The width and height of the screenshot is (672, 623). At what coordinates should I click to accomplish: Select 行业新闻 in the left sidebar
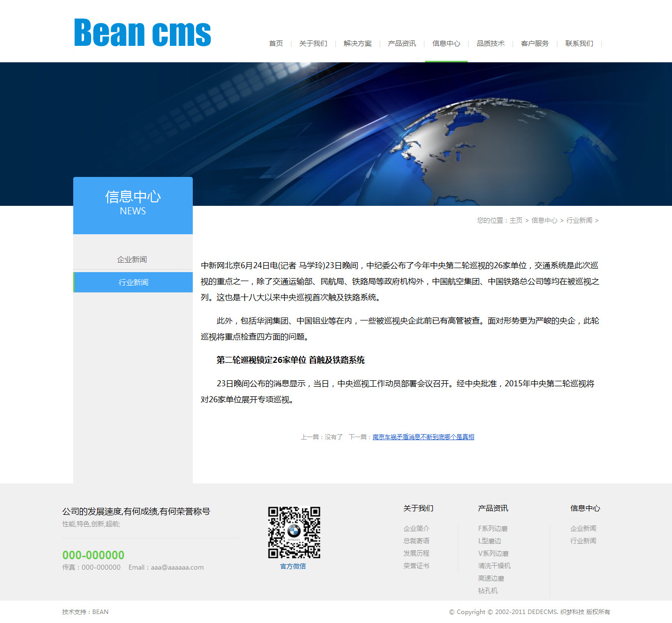[133, 283]
